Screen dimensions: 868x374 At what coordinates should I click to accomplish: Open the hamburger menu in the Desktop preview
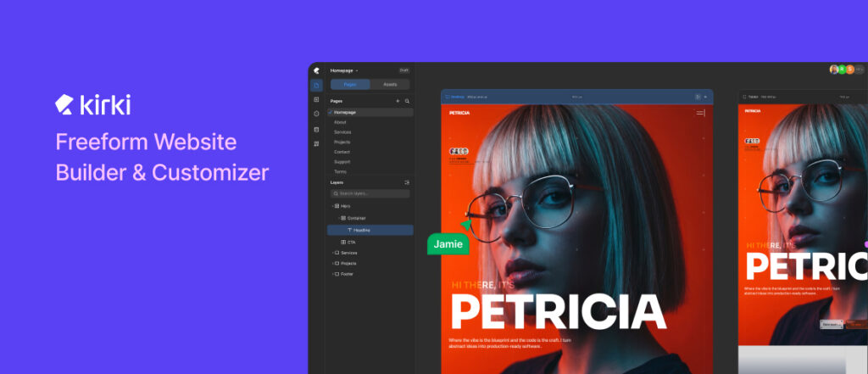tap(701, 113)
